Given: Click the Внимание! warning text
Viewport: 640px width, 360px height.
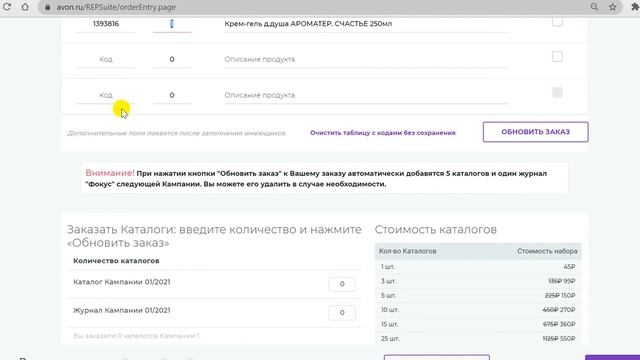Looking at the screenshot, I should tap(110, 173).
